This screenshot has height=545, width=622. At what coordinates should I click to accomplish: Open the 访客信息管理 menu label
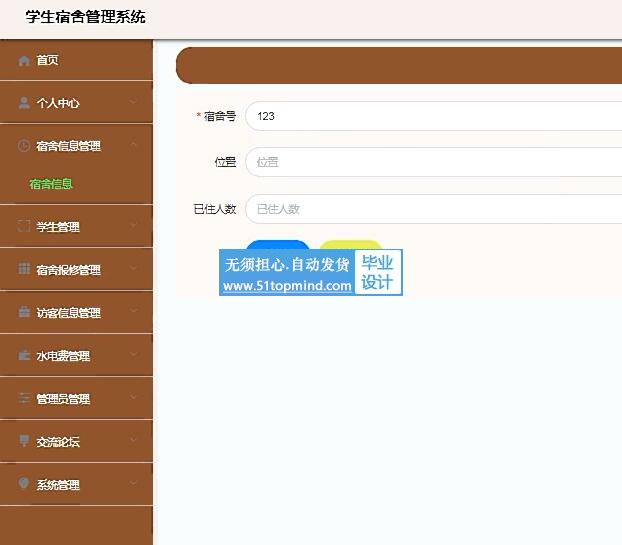(68, 313)
